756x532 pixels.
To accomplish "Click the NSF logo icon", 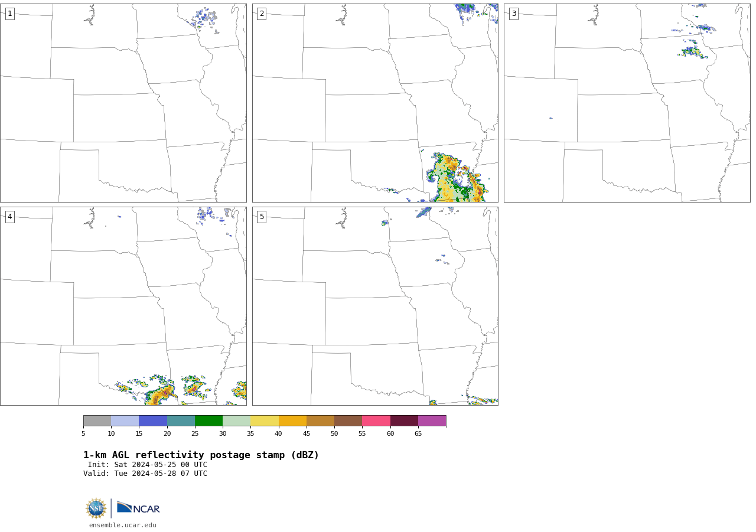I will pyautogui.click(x=96, y=508).
